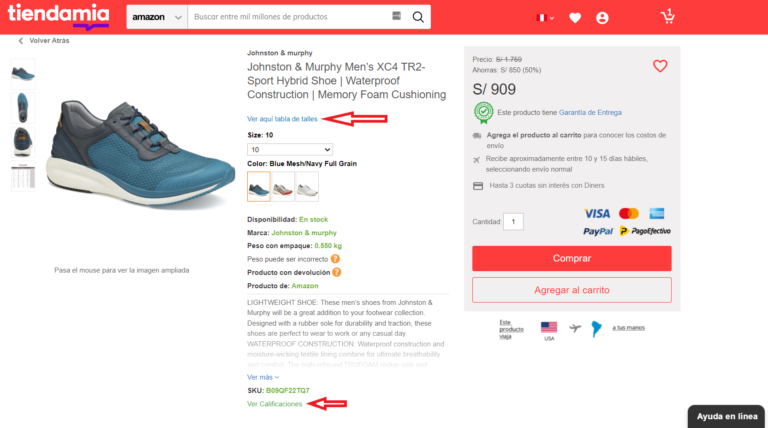768x428 pixels.
Task: Open the shopping cart icon
Action: pos(668,17)
